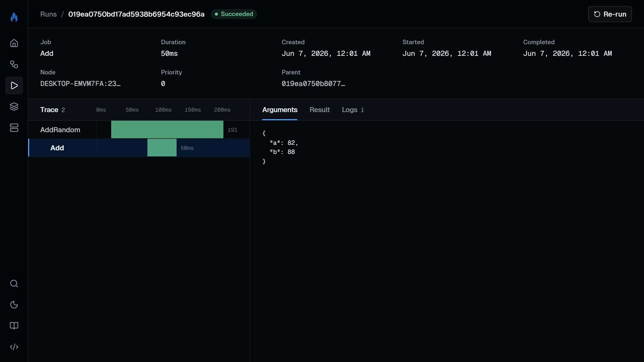The image size is (644, 362).
Task: Click the Started timestamp value
Action: click(447, 54)
